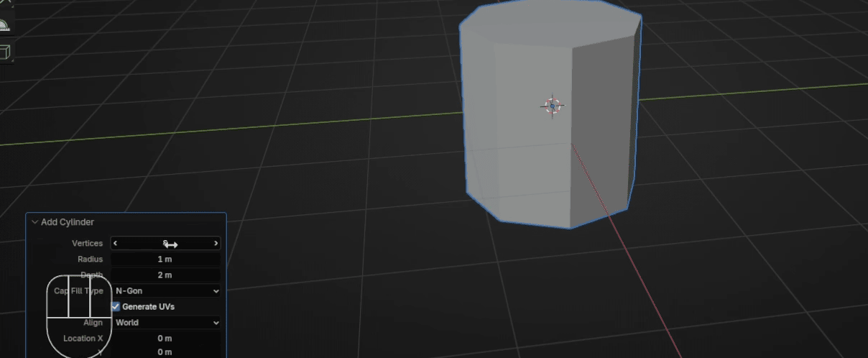Decrease Vertices using the left arrow
This screenshot has width=868, height=358.
pyautogui.click(x=116, y=244)
